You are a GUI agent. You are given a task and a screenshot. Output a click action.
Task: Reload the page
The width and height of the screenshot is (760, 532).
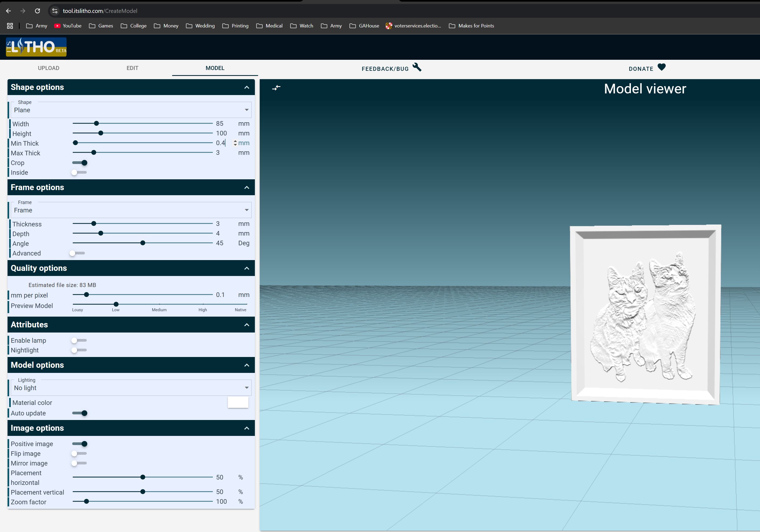37,11
